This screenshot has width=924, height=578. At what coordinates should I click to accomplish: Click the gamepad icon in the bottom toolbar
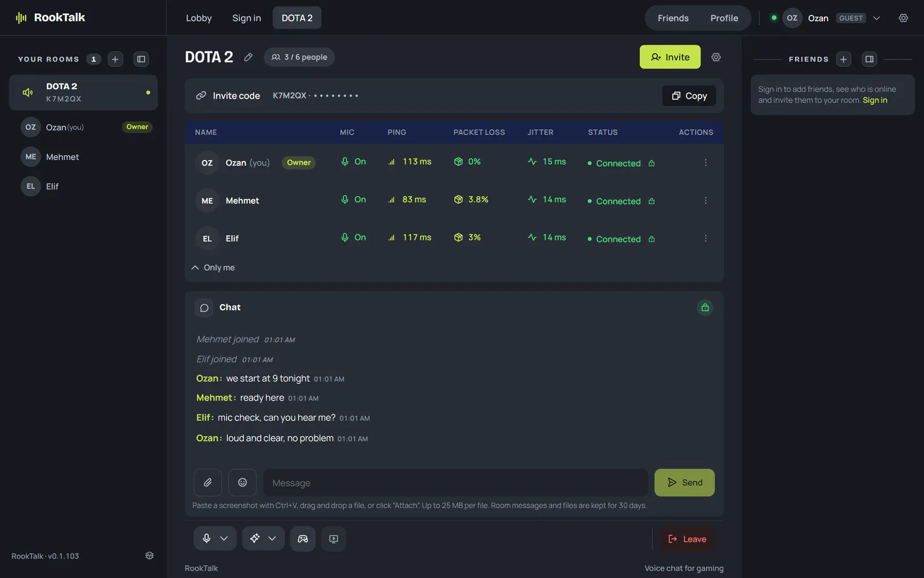(x=303, y=539)
